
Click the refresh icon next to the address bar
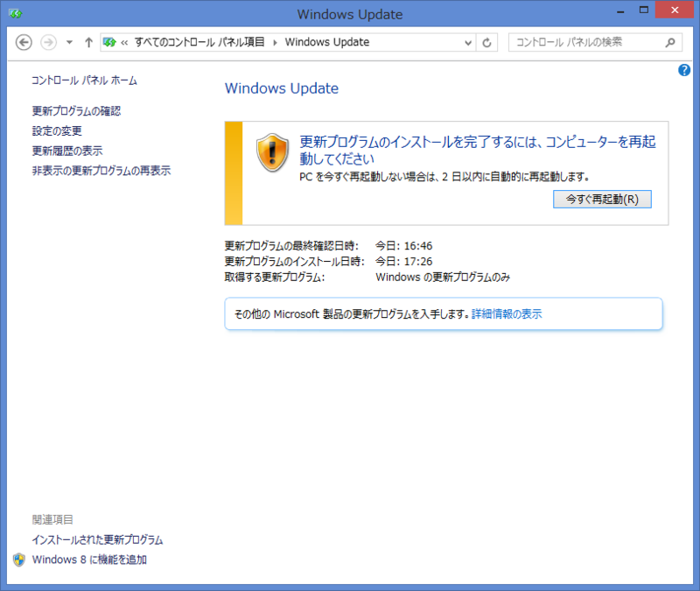[487, 41]
